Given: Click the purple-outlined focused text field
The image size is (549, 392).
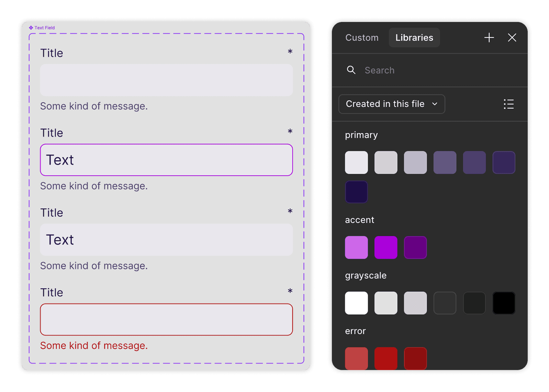Looking at the screenshot, I should point(166,160).
